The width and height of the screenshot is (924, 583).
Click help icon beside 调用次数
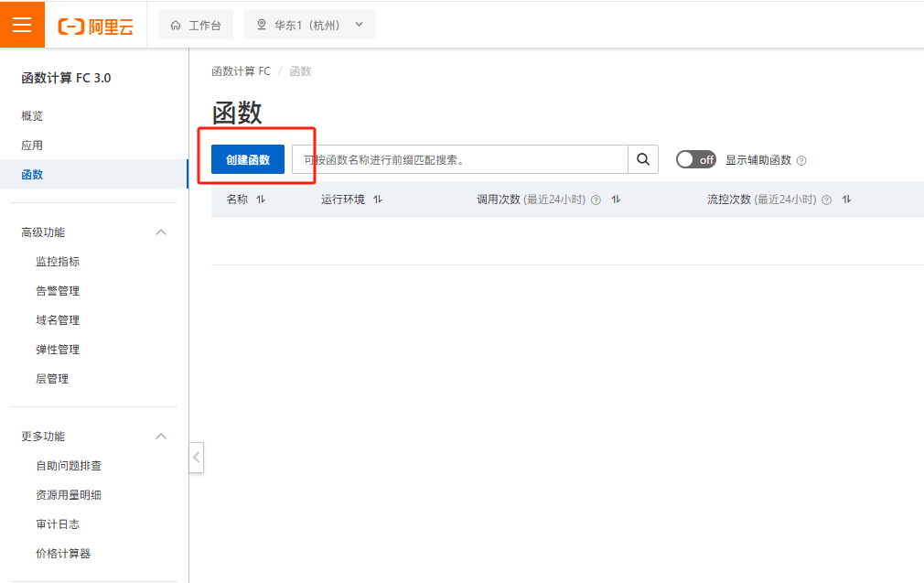click(x=596, y=200)
